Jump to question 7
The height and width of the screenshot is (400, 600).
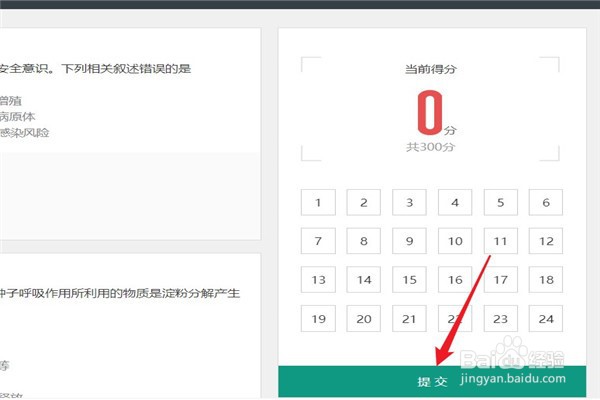(x=318, y=241)
